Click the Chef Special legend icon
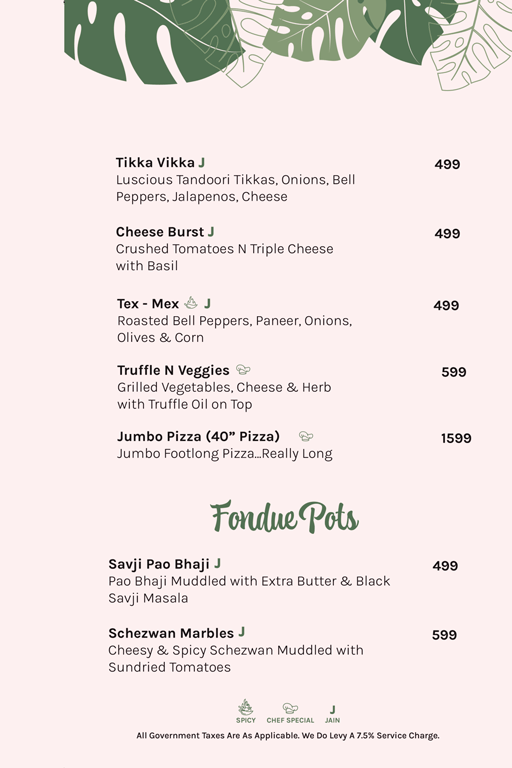This screenshot has width=512, height=768. click(x=290, y=708)
